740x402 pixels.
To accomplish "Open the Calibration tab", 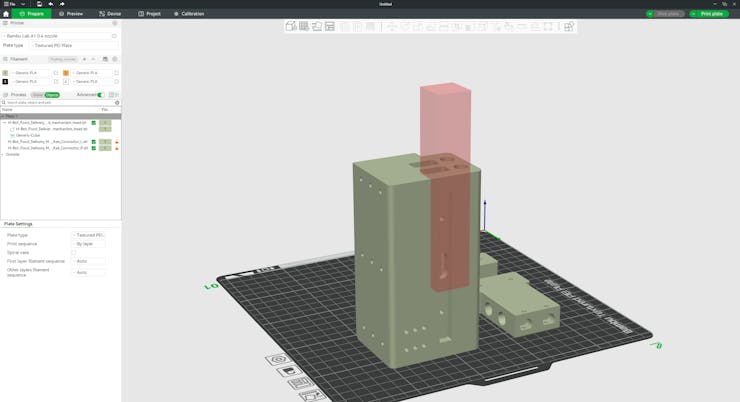I will coord(189,14).
